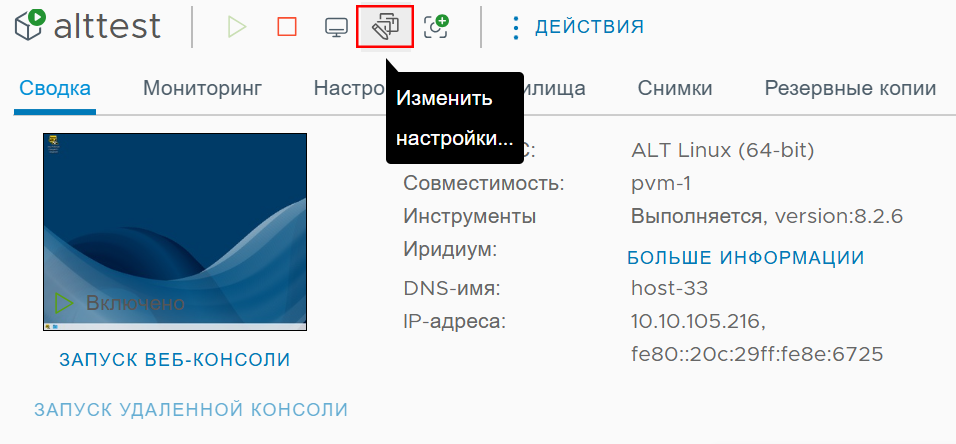Click ЗАПУСК ВЕБ-КОНСОЛИ link
The image size is (956, 444).
pos(174,360)
